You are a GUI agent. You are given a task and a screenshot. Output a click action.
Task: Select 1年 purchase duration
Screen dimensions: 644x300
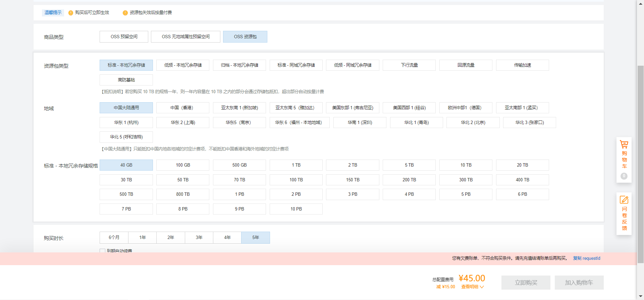click(143, 238)
